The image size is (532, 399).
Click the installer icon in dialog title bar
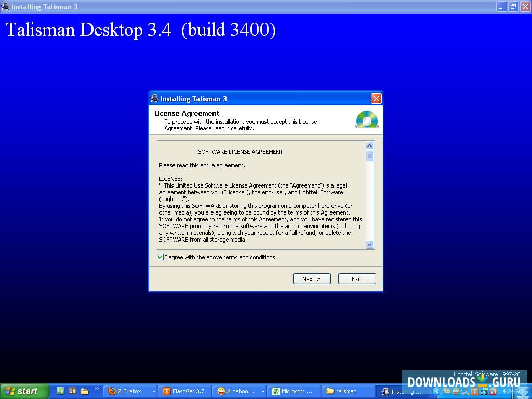point(154,99)
